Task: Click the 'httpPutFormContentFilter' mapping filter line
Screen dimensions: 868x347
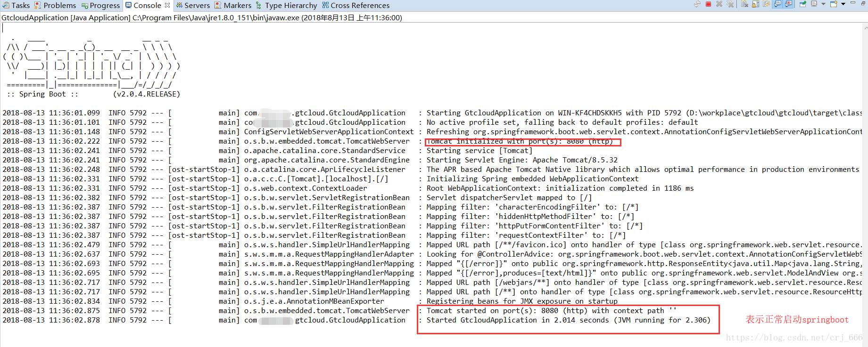Action: click(535, 226)
